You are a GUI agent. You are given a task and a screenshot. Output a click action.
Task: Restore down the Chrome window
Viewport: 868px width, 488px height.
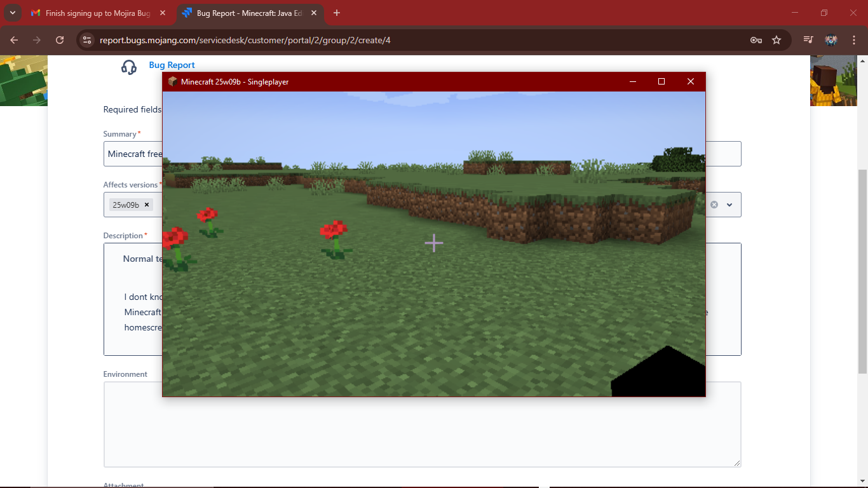[x=824, y=13]
